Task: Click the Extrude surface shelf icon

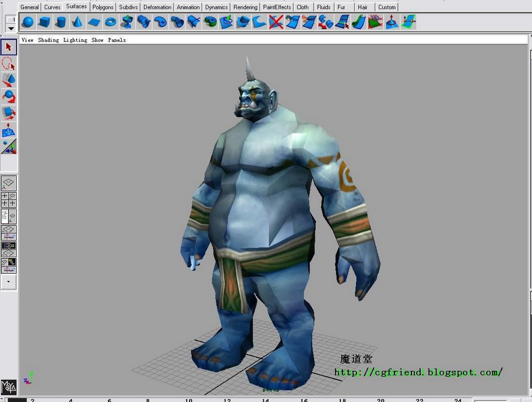Action: tap(177, 22)
